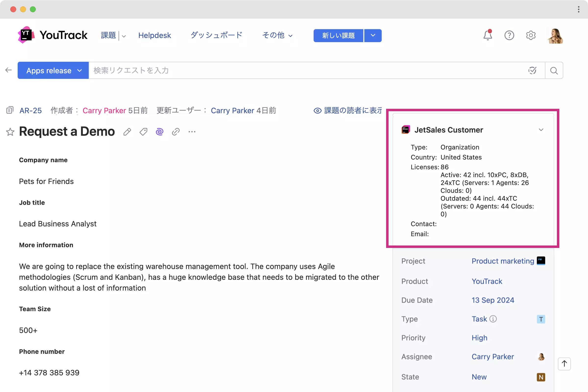The width and height of the screenshot is (588, 392).
Task: Copy issue ID using the copy icon
Action: tap(10, 110)
